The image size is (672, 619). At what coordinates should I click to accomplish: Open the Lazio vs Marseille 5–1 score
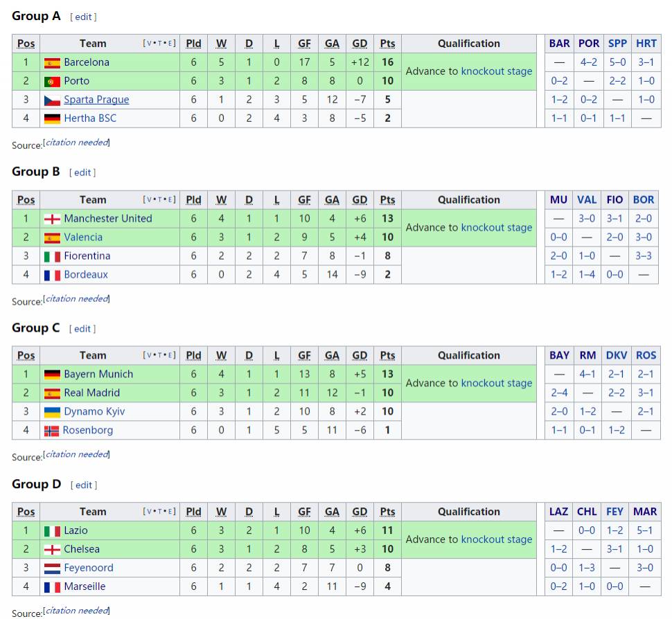coord(645,530)
